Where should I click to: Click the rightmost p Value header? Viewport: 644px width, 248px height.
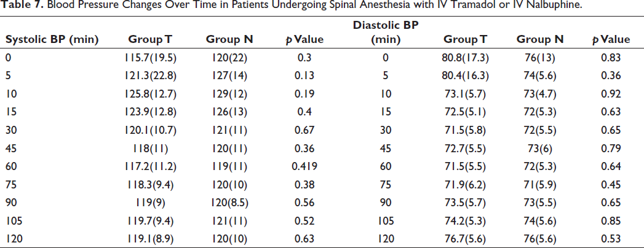(x=610, y=39)
